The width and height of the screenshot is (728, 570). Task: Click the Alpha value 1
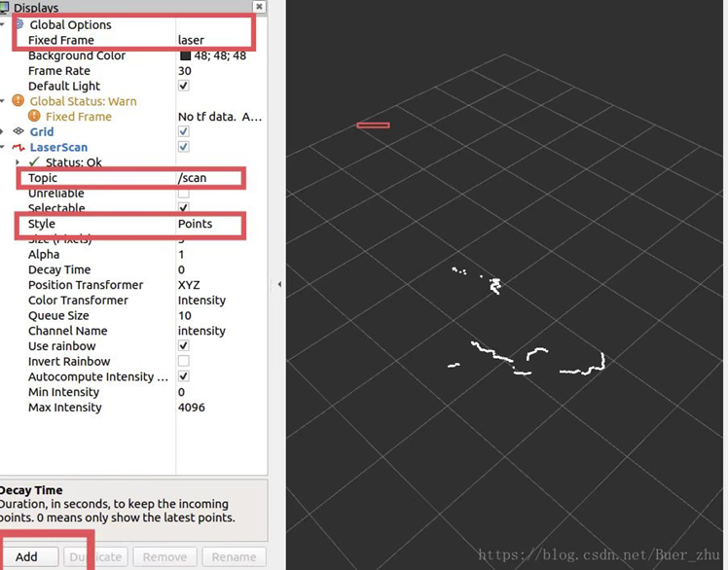[x=181, y=254]
